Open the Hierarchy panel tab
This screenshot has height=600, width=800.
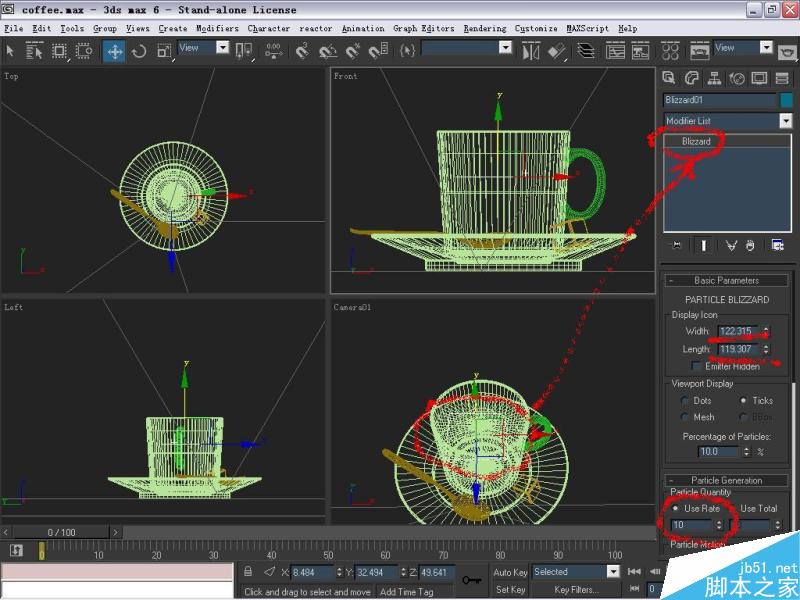point(714,78)
